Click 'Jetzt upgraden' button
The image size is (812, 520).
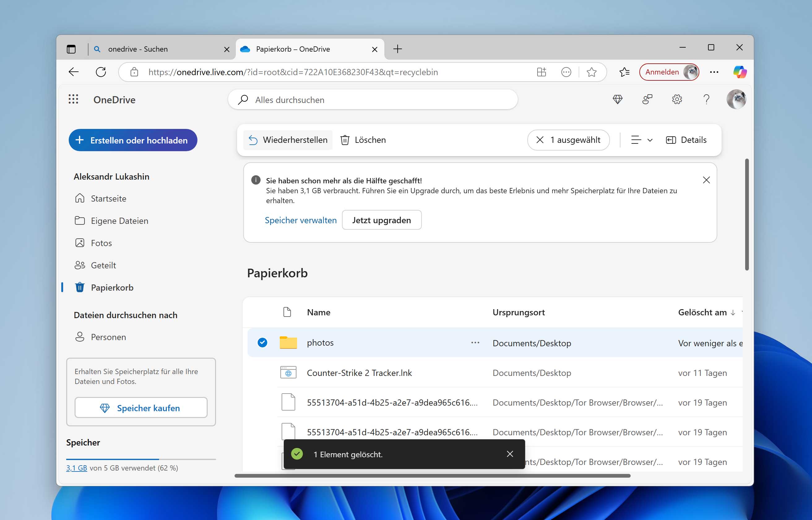[x=382, y=220]
